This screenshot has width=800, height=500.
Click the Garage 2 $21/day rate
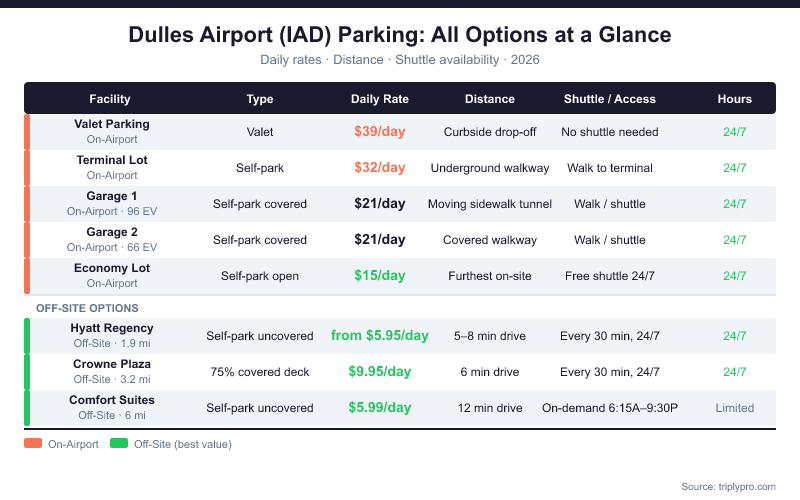point(380,240)
